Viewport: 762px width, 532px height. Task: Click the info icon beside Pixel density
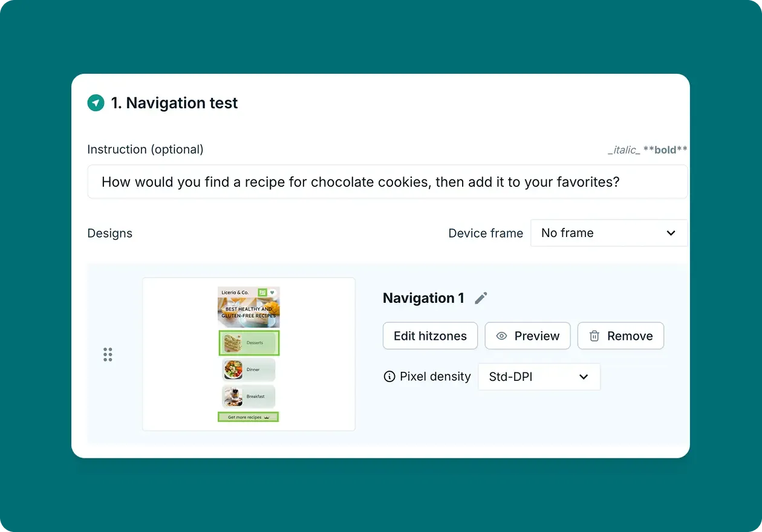389,376
